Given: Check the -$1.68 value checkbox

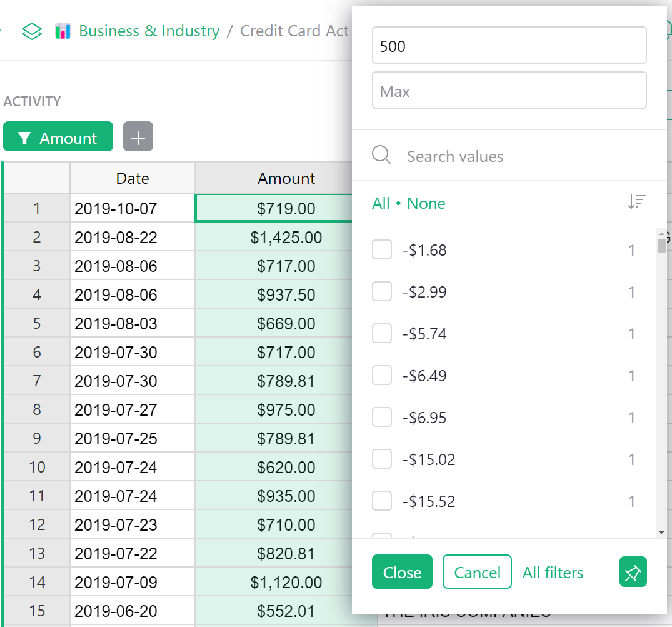Looking at the screenshot, I should click(382, 250).
